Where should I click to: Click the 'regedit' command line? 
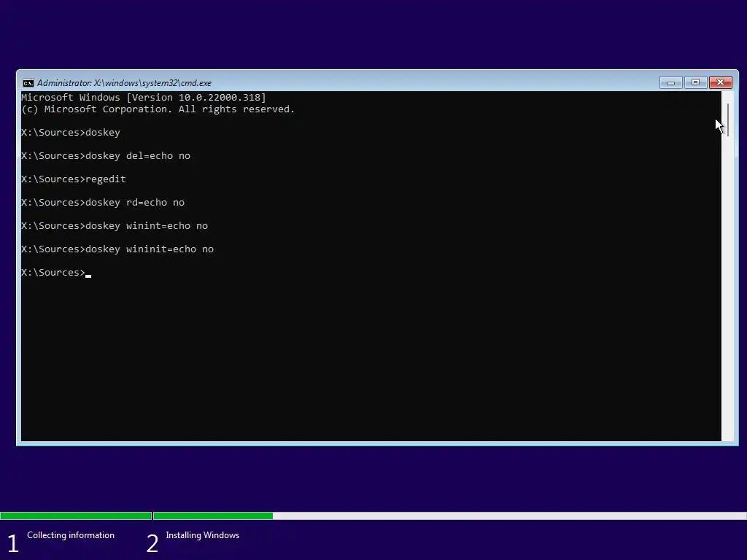[x=74, y=179]
